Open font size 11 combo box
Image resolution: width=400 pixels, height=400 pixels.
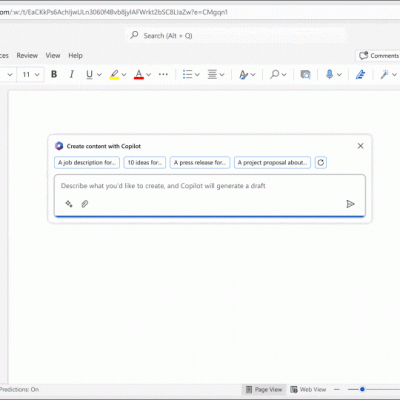pyautogui.click(x=31, y=74)
